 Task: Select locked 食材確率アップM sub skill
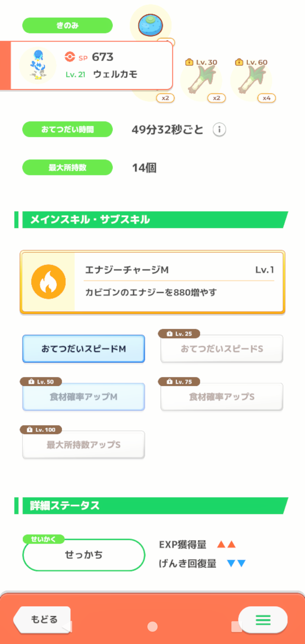(83, 397)
